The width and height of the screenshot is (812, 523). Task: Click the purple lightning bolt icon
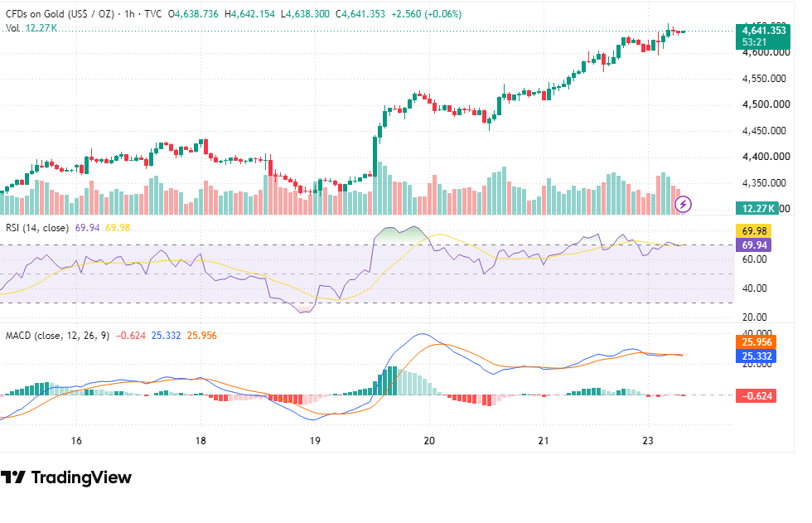683,204
